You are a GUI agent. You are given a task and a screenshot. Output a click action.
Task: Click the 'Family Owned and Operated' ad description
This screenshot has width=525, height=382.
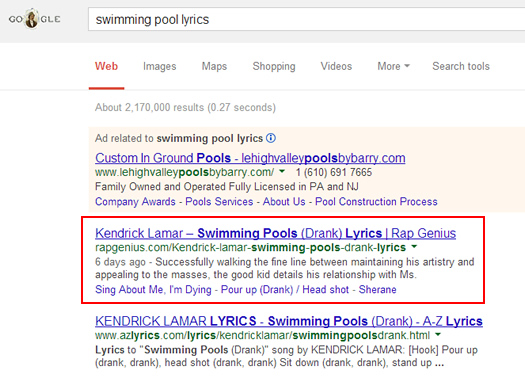tap(227, 186)
